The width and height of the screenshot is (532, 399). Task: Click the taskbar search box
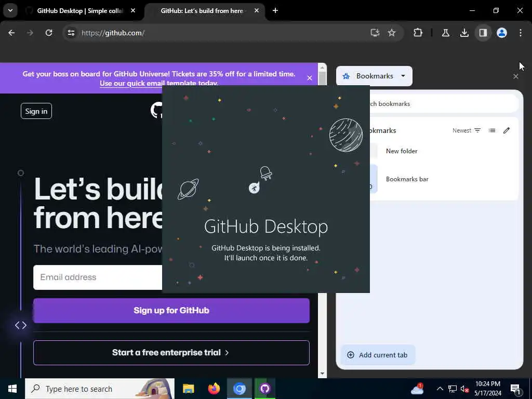(100, 389)
